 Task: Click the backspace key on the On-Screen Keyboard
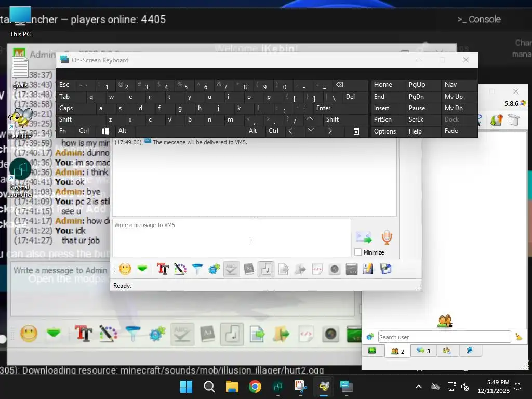[x=350, y=85]
